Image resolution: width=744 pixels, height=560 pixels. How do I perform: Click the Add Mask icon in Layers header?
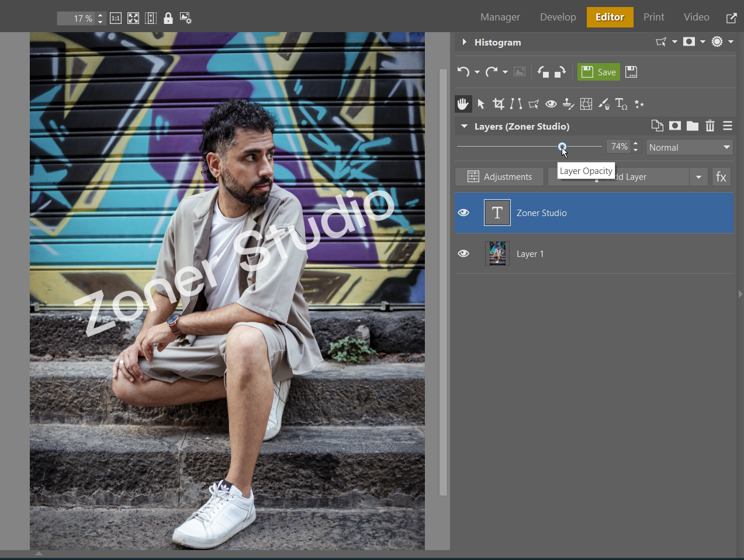[x=674, y=126]
